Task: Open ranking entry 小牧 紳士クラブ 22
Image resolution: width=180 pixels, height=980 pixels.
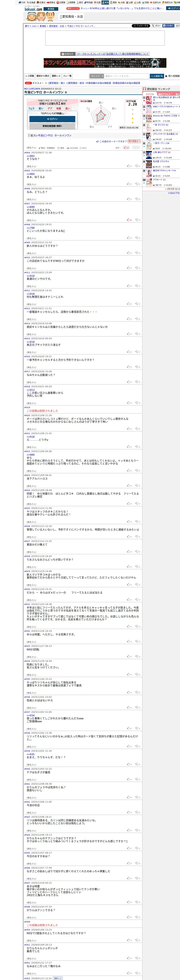Action: click(162, 152)
